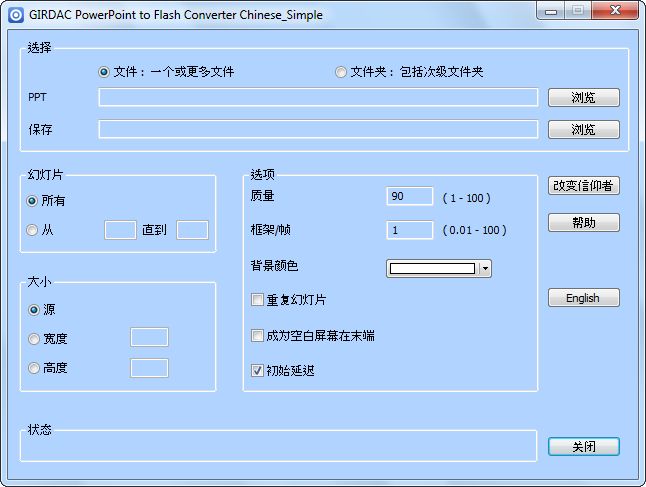Click the ending slide field after 直到
This screenshot has height=487, width=646.
point(192,230)
